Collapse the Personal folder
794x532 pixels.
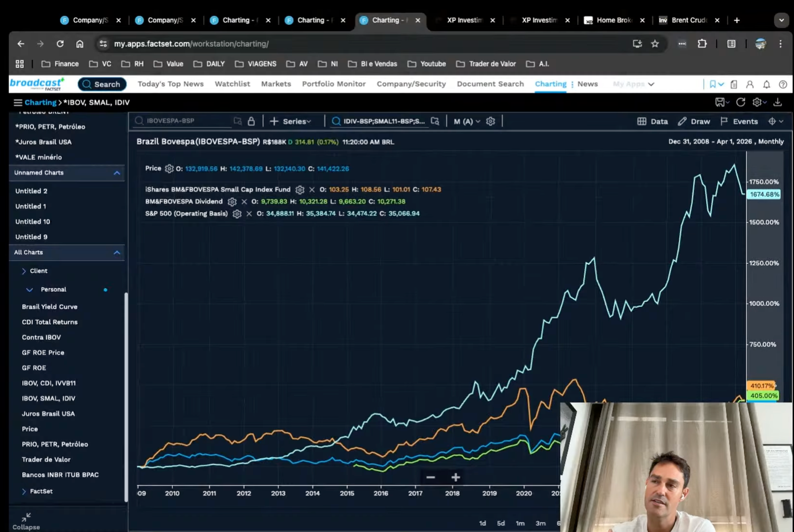(29, 290)
